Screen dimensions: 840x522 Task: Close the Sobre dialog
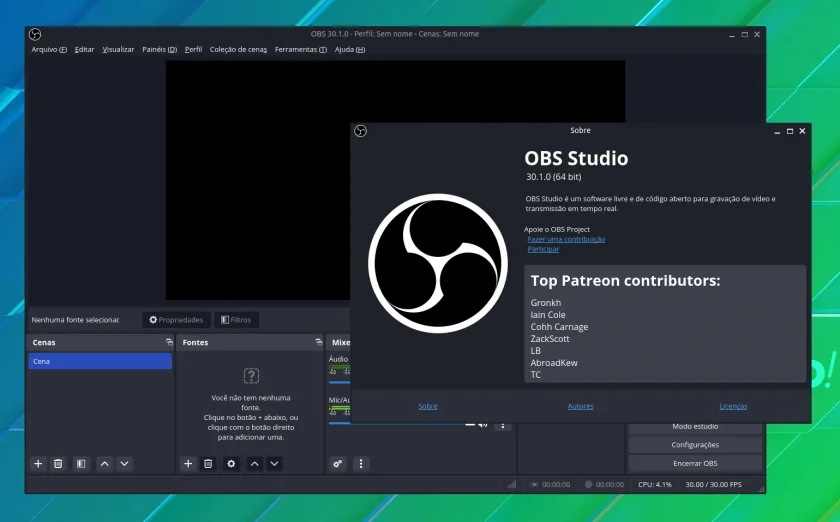coord(802,131)
